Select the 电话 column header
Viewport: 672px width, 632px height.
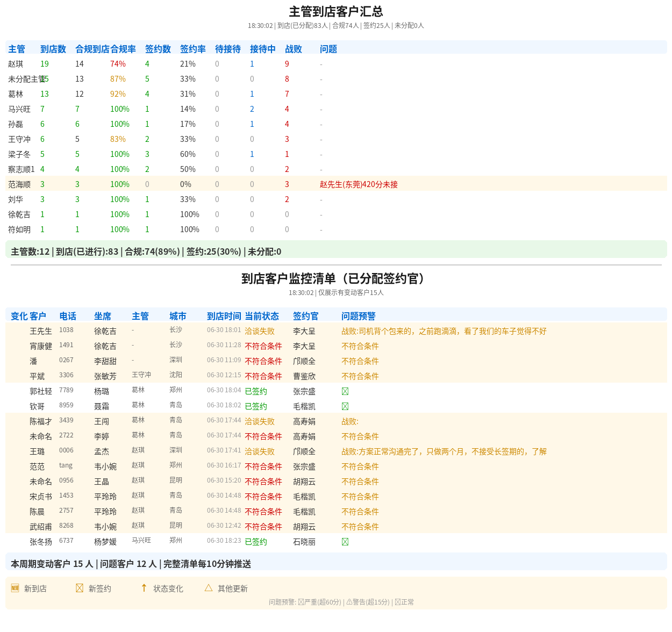pos(68,316)
